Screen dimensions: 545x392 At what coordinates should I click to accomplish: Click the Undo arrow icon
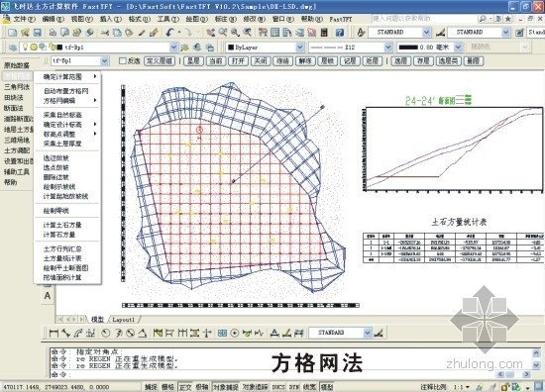[x=170, y=33]
